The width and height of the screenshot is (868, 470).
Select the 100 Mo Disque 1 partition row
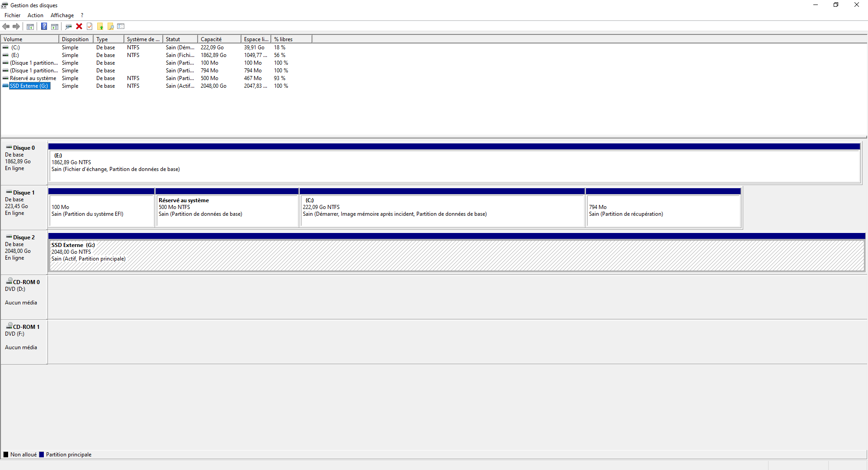click(156, 63)
